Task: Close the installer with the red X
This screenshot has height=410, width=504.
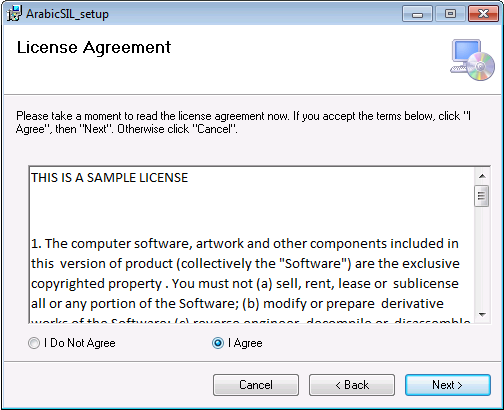Action: click(x=483, y=14)
